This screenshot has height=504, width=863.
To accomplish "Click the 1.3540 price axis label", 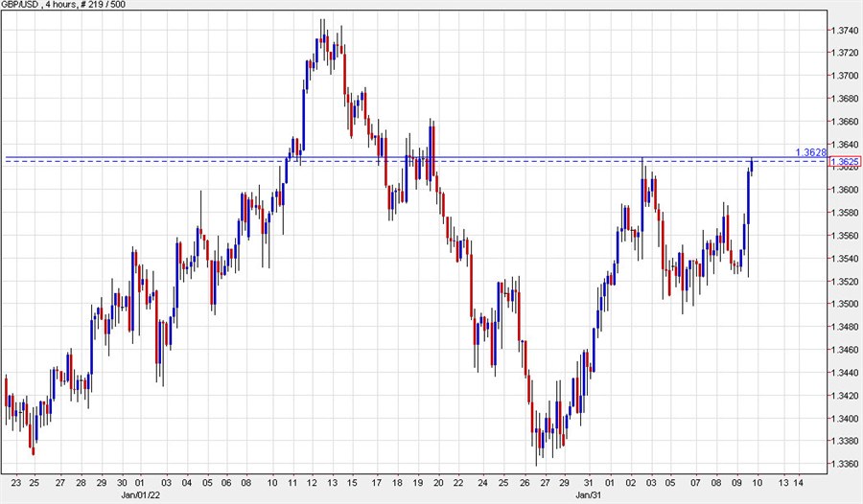I will 844,259.
